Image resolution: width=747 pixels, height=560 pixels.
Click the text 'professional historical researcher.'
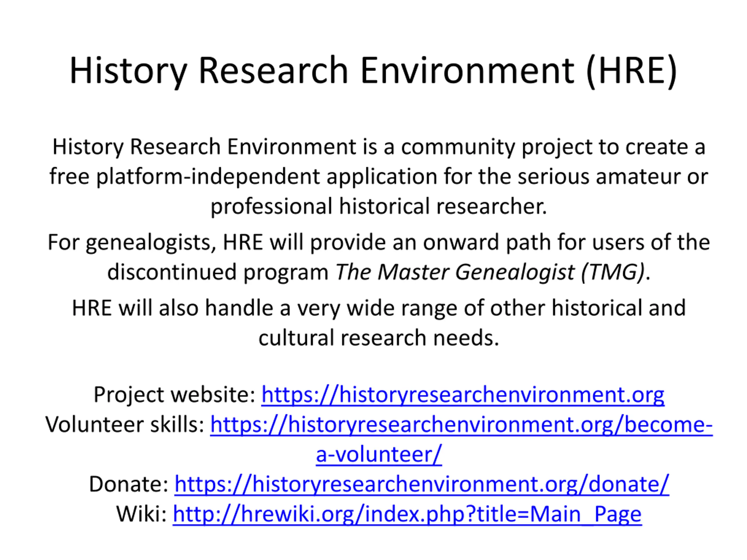coord(378,206)
